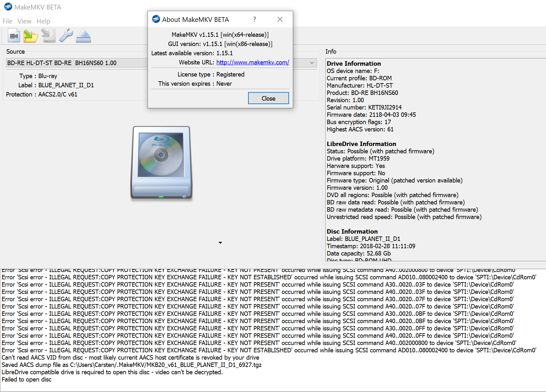Open the makemkv.com website link
Screen dimensions: 546x392
pyautogui.click(x=253, y=63)
